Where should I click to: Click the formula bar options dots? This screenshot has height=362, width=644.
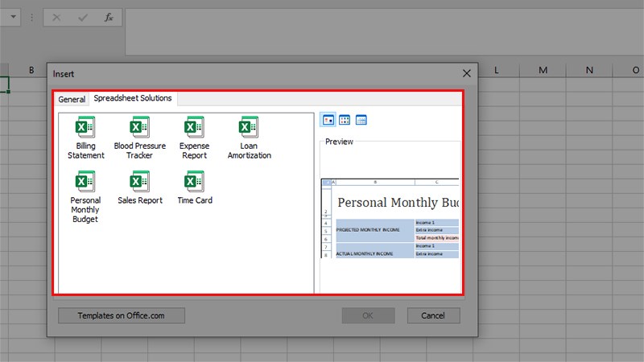[x=31, y=17]
